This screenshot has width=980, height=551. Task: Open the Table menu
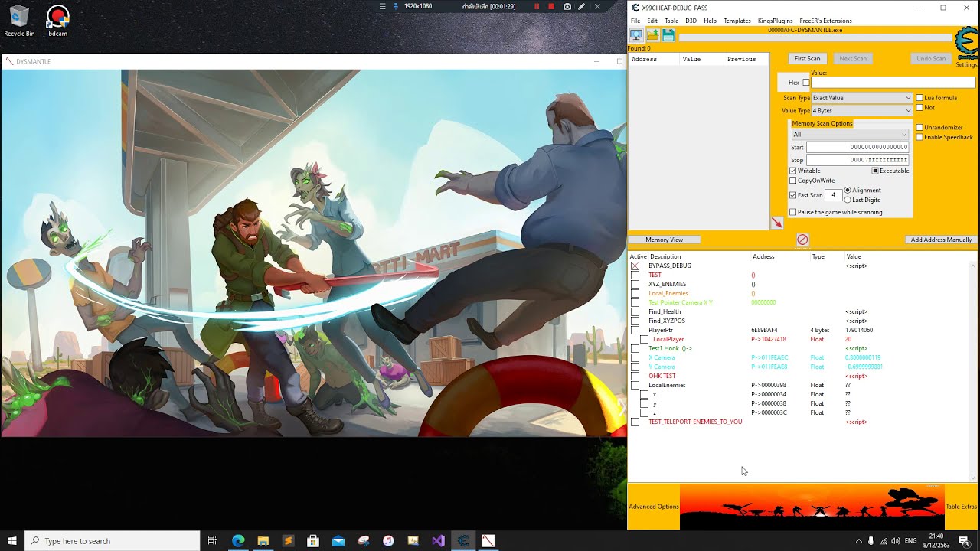671,21
